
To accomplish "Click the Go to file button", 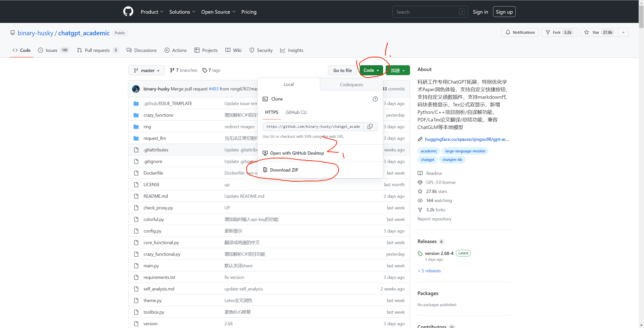I will 342,70.
